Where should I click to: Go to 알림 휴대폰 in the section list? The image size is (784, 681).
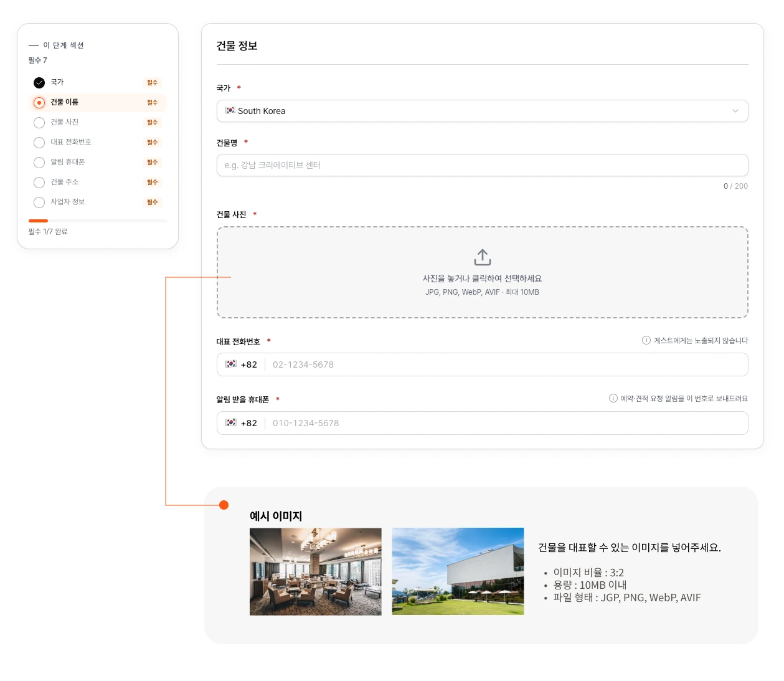98,162
